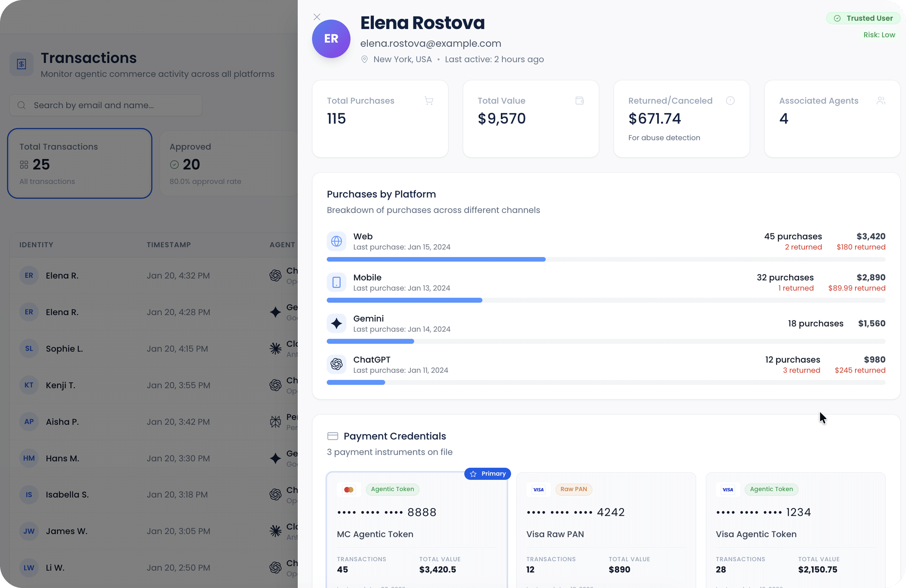Viewport: 906px width, 588px height.
Task: Click the location pin icon near New York
Action: tap(364, 60)
